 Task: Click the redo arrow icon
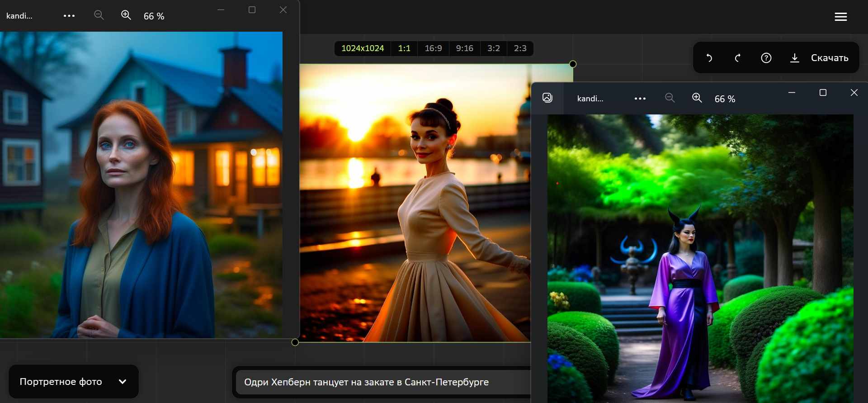[x=737, y=58]
